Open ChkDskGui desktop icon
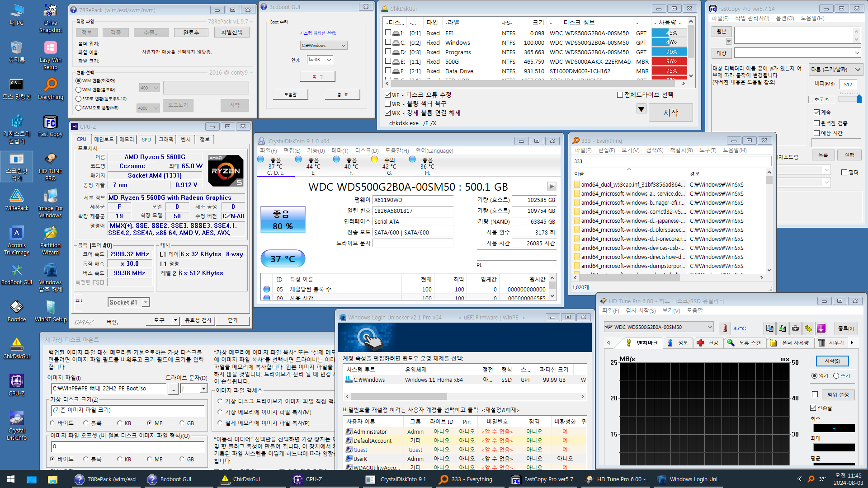868x488 pixels. [17, 348]
